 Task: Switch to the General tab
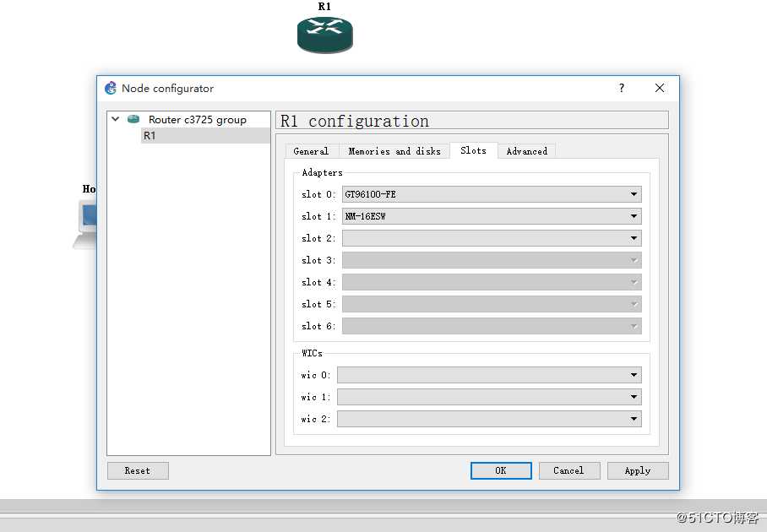coord(311,151)
